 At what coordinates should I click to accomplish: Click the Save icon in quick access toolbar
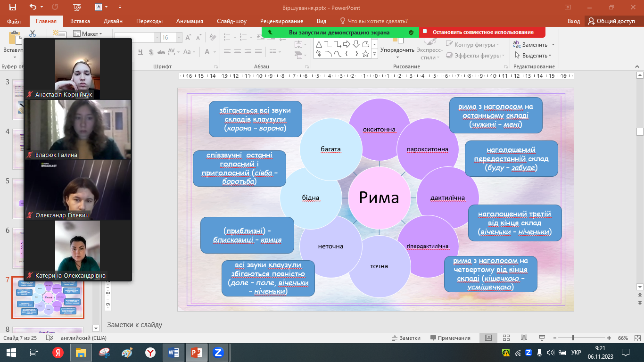click(x=13, y=7)
